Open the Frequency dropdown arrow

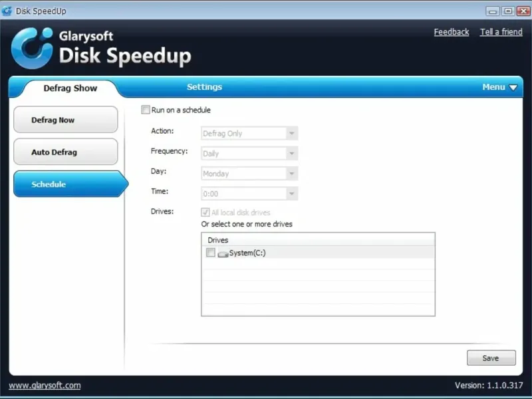[x=292, y=154]
